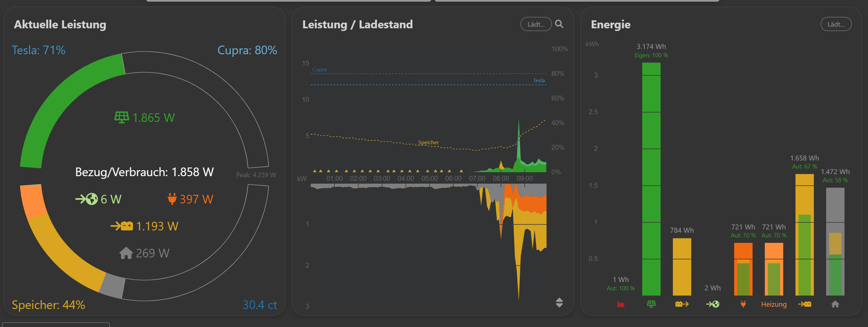Click the Lädt... button in the Energie panel
This screenshot has width=868, height=327.
(x=836, y=24)
